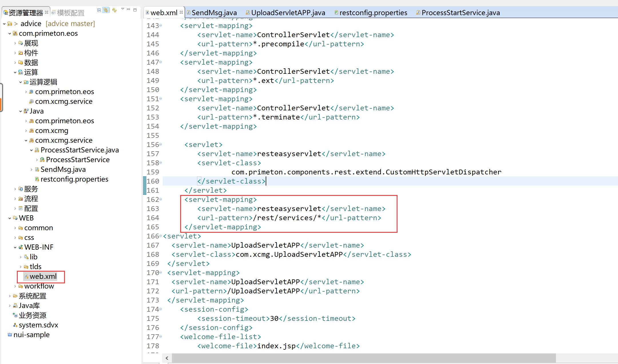Click the scroll-left arrow of editor scrollbar
The image size is (618, 364).
click(x=167, y=358)
